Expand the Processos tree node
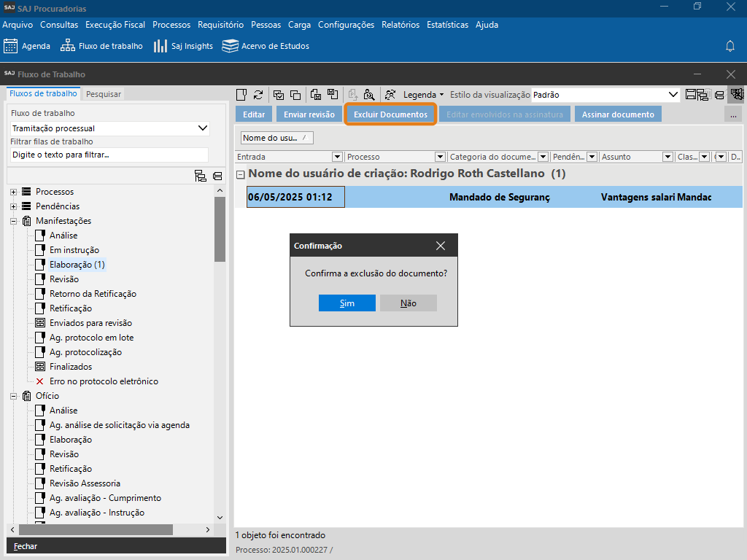This screenshot has height=560, width=747. tap(13, 192)
